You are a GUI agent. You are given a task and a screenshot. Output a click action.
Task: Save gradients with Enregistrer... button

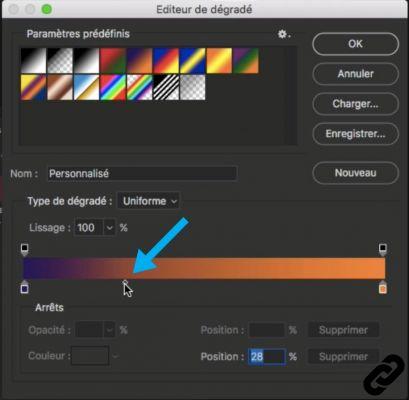click(355, 134)
